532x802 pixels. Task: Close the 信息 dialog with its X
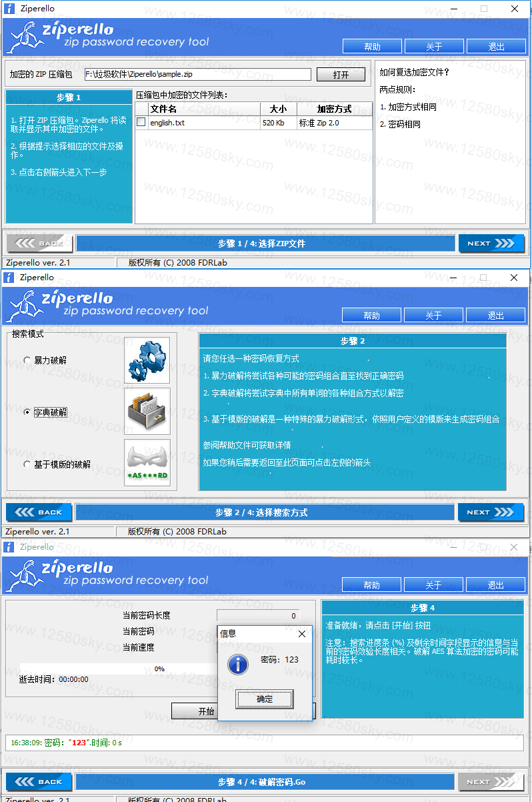301,634
